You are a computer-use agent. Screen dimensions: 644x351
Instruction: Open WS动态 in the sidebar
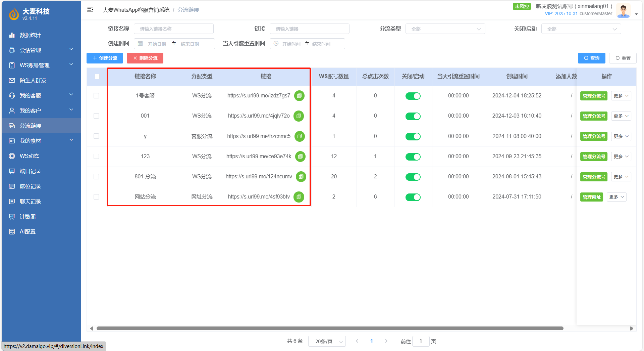click(41, 156)
